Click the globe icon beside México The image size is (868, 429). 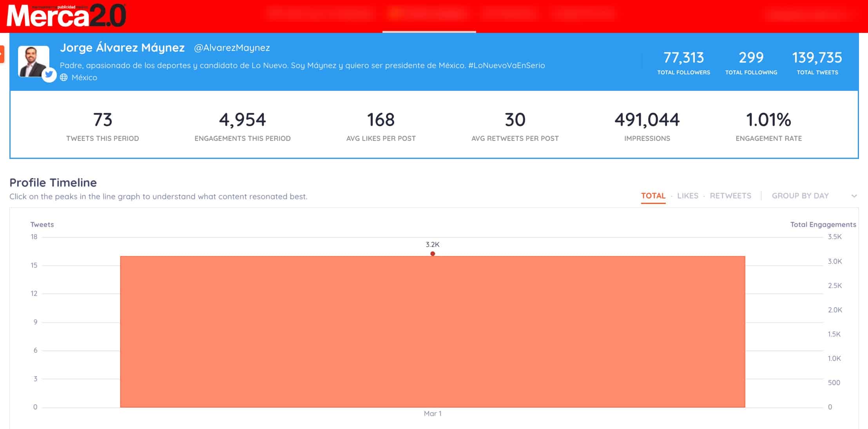[x=64, y=78]
